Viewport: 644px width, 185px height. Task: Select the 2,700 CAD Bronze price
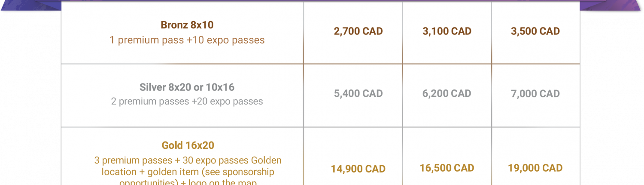point(358,31)
